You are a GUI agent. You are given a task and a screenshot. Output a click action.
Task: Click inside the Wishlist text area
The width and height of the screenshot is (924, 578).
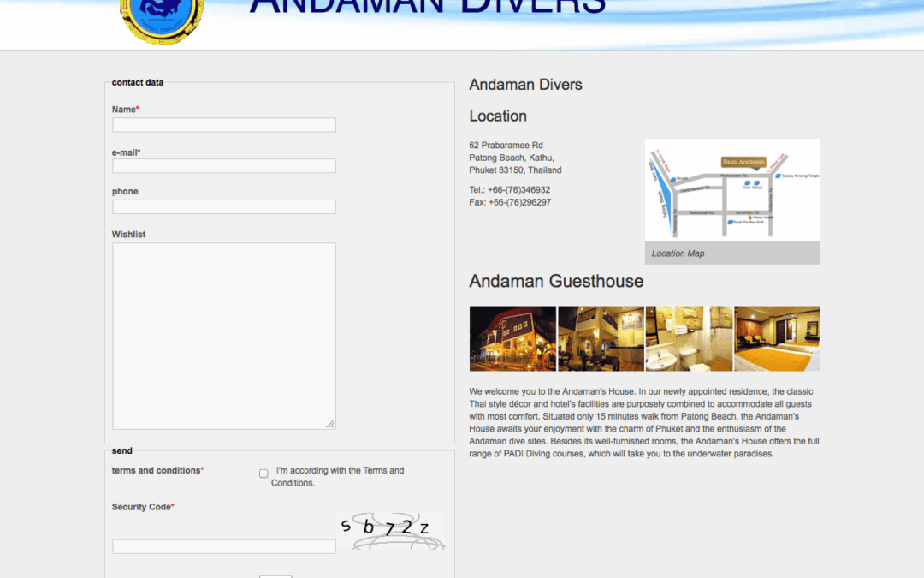click(224, 336)
